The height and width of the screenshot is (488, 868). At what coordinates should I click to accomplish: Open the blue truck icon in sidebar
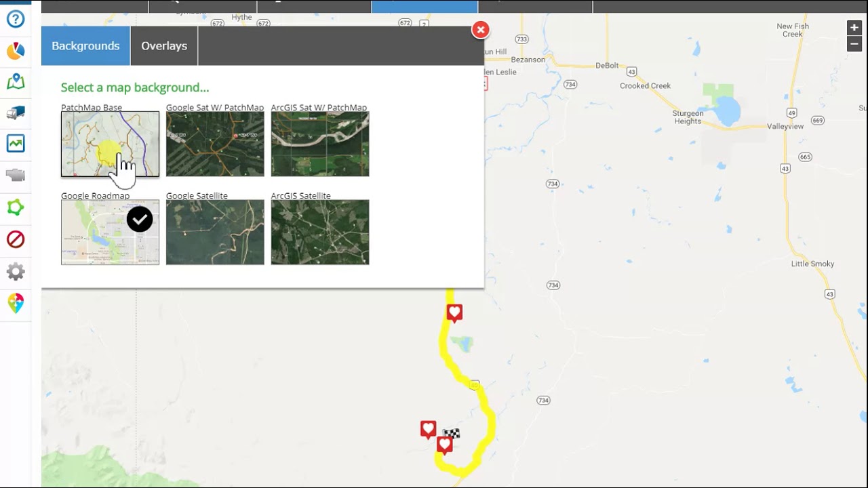16,113
